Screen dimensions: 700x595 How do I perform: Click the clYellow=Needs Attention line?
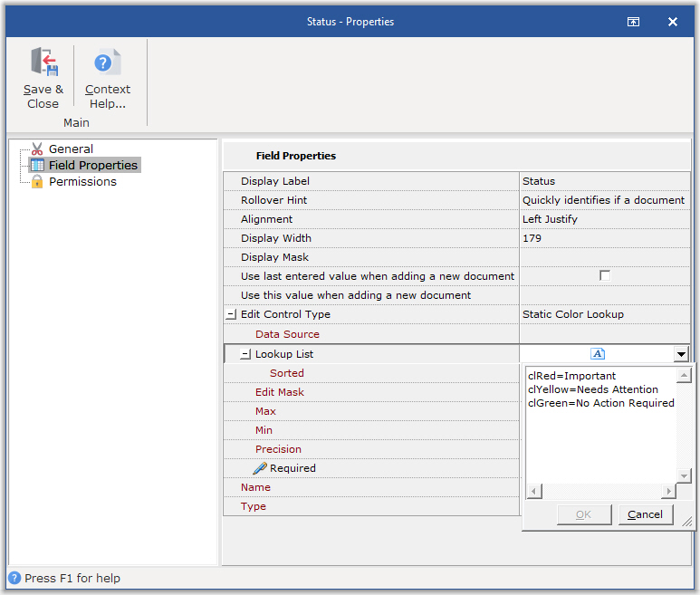(593, 389)
